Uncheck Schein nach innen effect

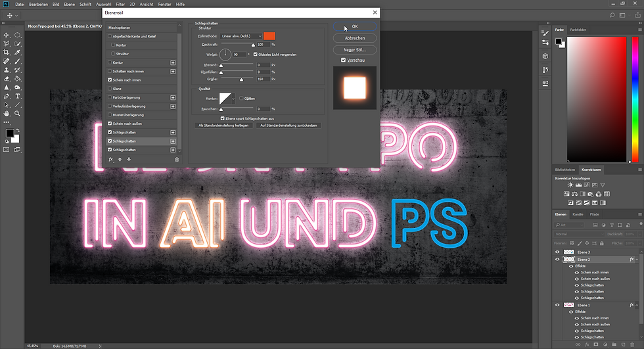110,80
